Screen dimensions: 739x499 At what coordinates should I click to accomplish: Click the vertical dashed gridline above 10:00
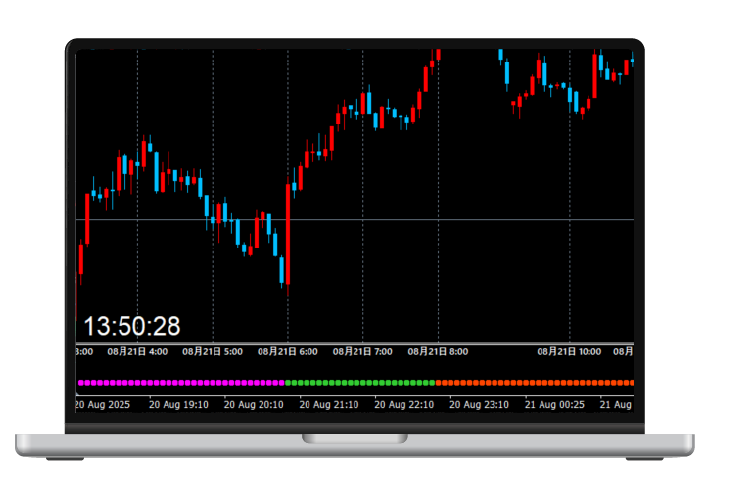(569, 200)
